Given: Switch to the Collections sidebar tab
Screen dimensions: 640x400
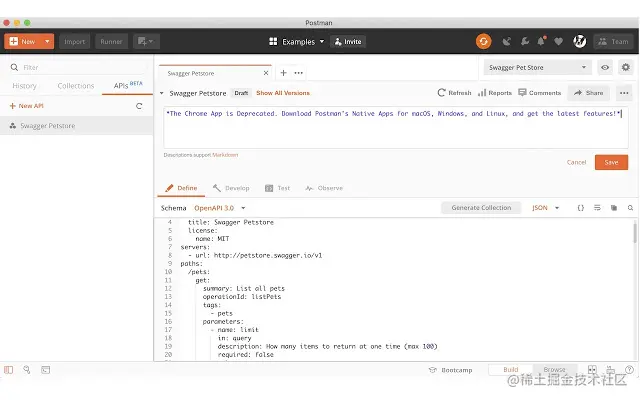Looking at the screenshot, I should click(76, 86).
